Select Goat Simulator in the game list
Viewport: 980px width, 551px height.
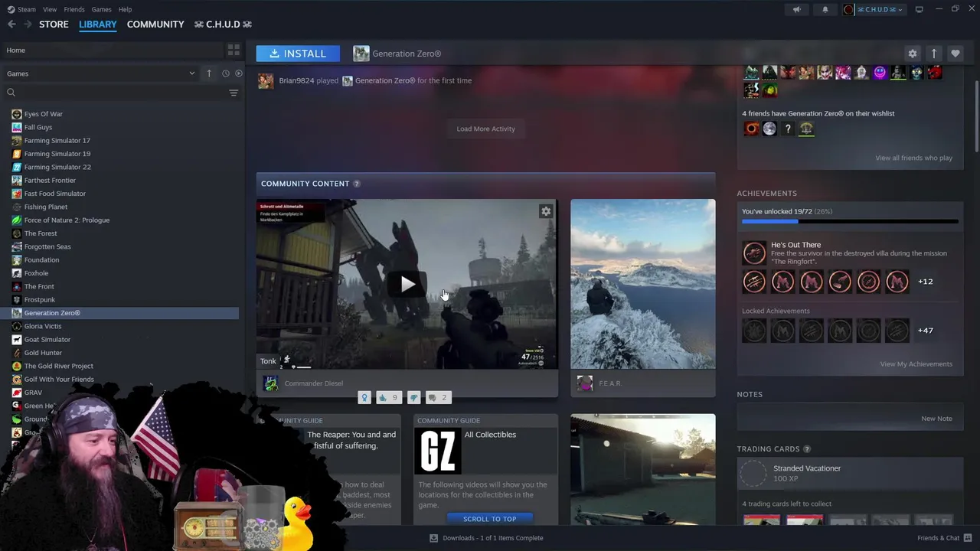point(47,339)
